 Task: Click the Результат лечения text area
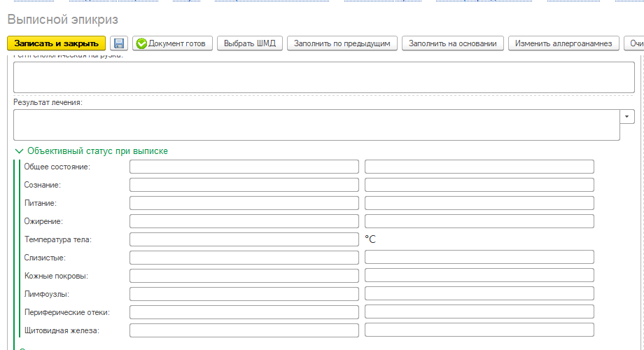coord(316,125)
